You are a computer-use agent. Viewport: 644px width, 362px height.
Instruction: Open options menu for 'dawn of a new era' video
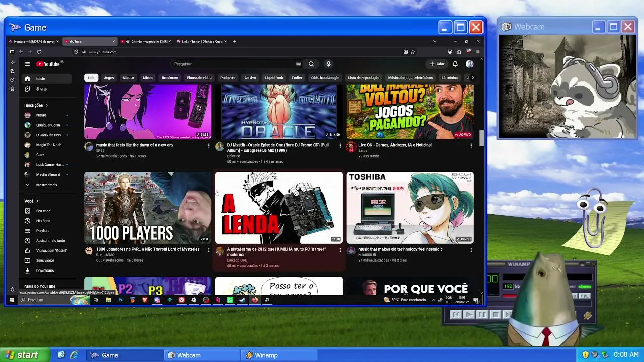tap(209, 146)
